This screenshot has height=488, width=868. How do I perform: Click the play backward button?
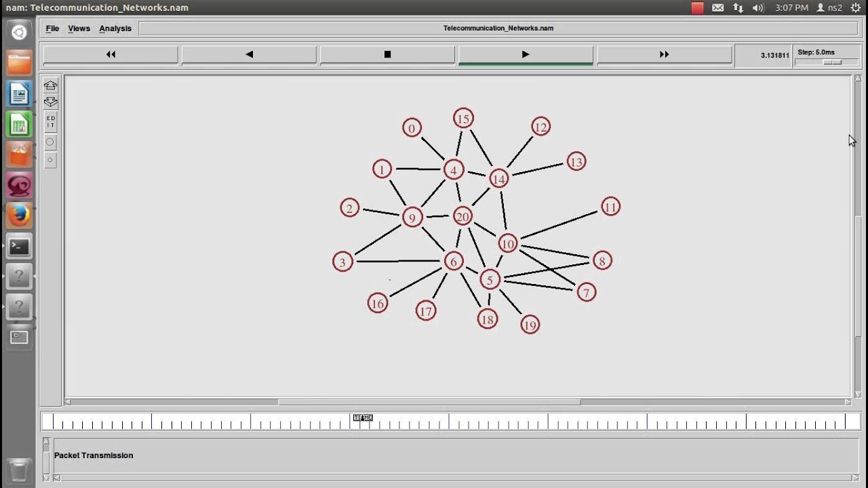point(249,54)
